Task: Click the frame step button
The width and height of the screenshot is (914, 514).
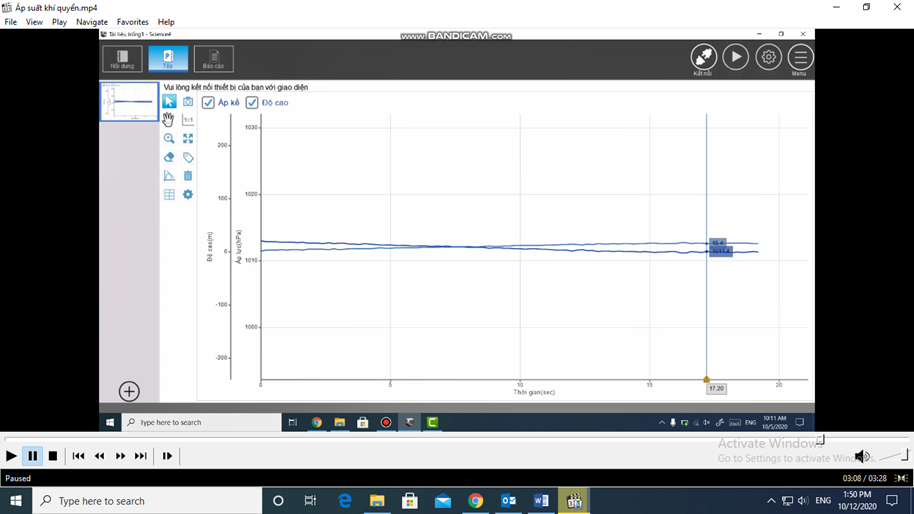Action: [167, 456]
